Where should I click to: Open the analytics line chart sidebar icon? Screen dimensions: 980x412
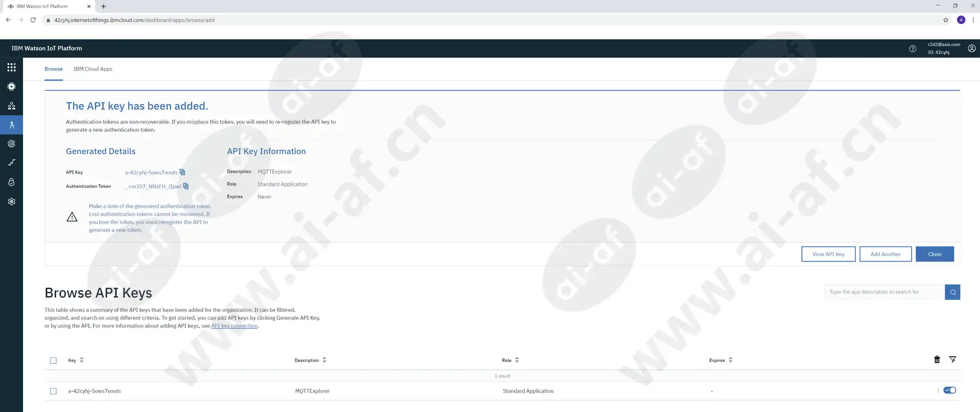[x=11, y=163]
